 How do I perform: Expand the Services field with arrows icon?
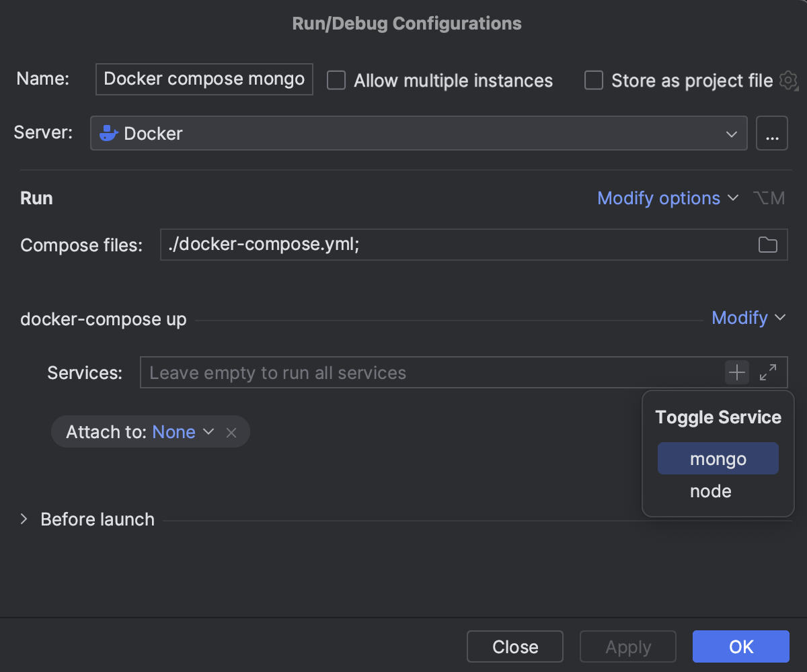[768, 372]
